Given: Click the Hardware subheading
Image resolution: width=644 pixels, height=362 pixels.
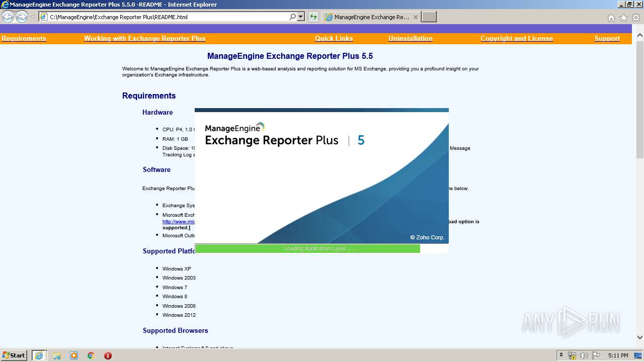Looking at the screenshot, I should [x=157, y=112].
